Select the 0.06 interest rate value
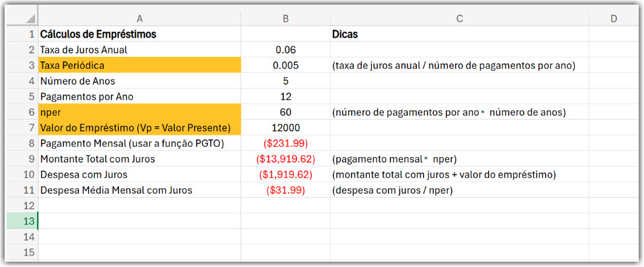Viewport: 644px width, 267px height. click(x=285, y=50)
